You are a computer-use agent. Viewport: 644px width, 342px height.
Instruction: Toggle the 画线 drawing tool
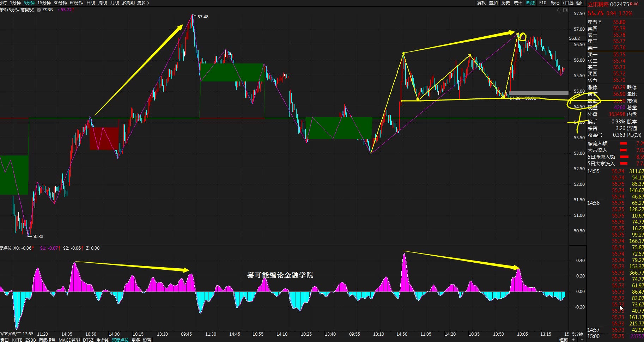[x=530, y=2]
